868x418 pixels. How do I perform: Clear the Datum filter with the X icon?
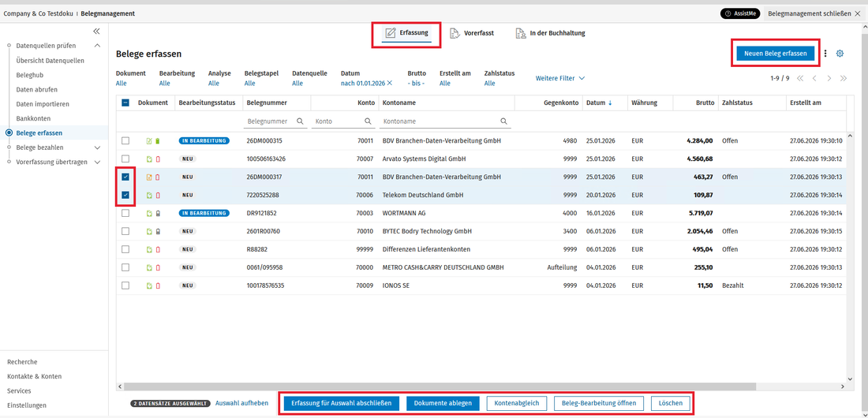pos(389,83)
